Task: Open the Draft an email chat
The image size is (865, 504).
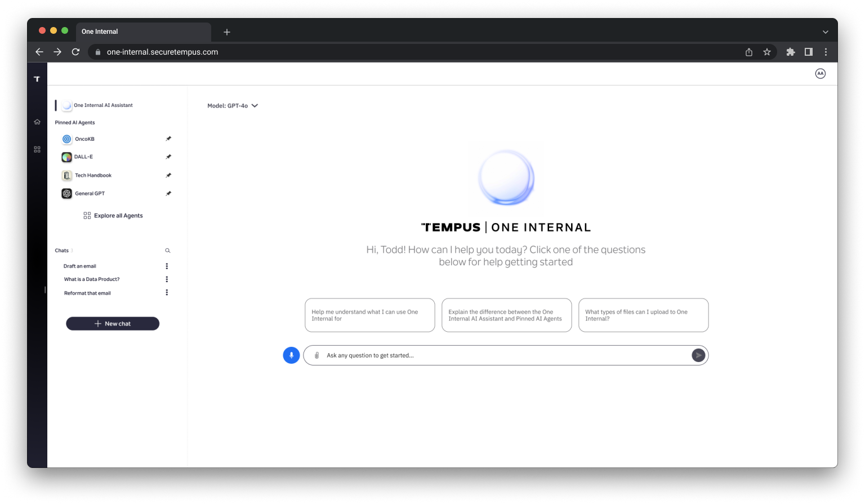Action: click(80, 266)
